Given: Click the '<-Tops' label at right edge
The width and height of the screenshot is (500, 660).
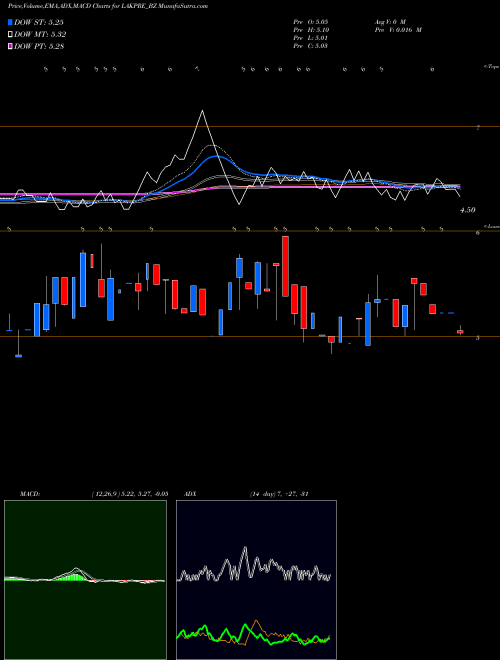Looking at the screenshot, I should pyautogui.click(x=492, y=67).
